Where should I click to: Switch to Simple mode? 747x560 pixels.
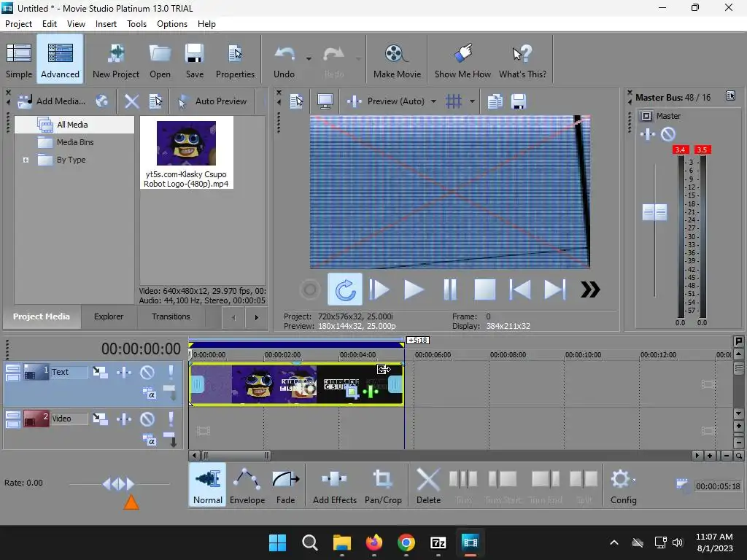(18, 60)
